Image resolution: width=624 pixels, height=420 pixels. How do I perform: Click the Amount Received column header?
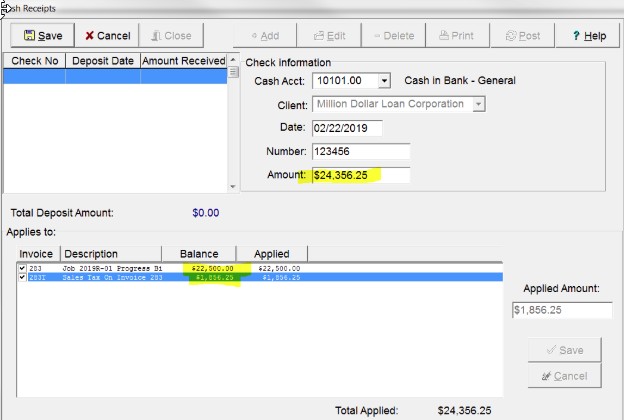[x=183, y=61]
